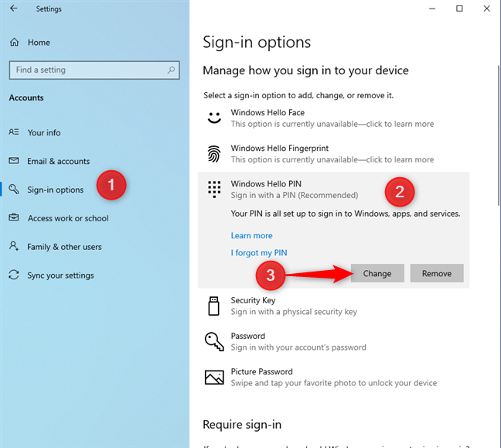Click 'Sign in with a physical security key' text
Viewport: 501px width, 448px height.
click(x=294, y=312)
